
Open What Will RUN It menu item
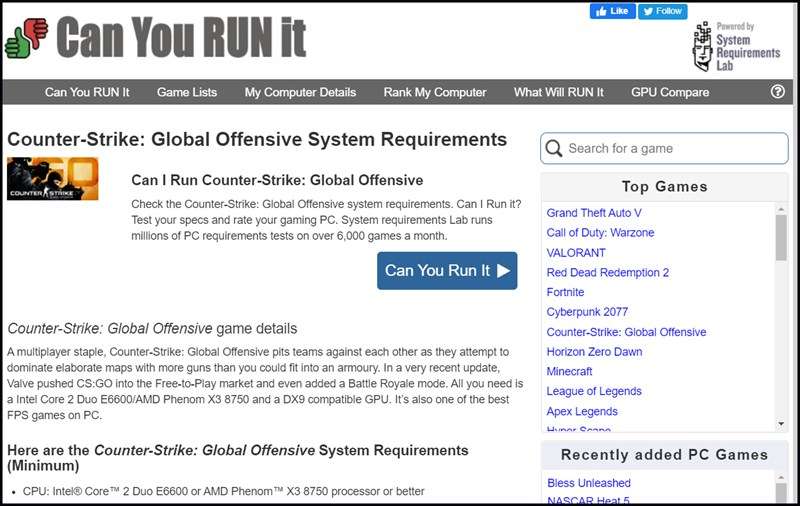tap(559, 92)
